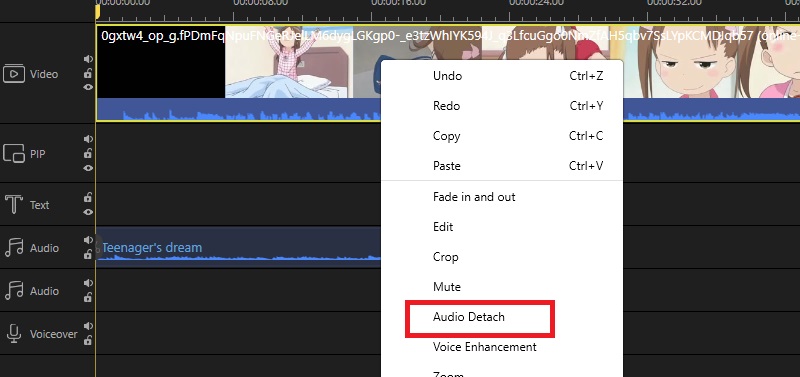The height and width of the screenshot is (377, 800).
Task: Mute the PIP track speaker
Action: point(88,139)
